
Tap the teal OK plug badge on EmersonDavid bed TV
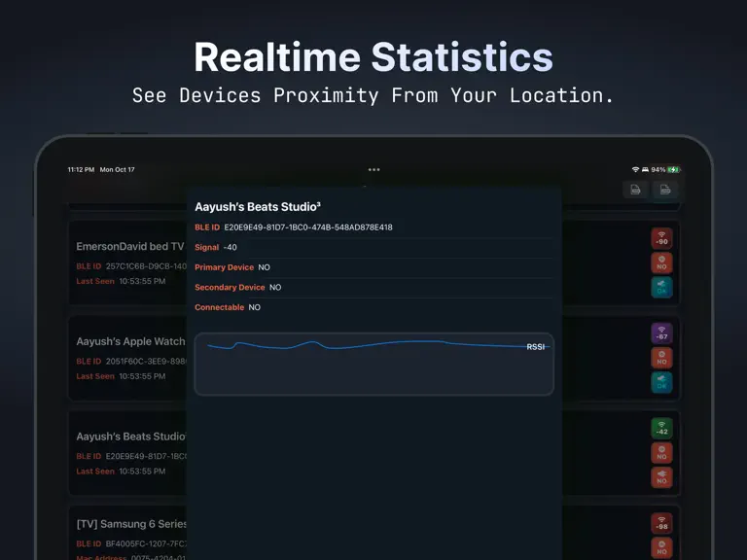point(661,287)
